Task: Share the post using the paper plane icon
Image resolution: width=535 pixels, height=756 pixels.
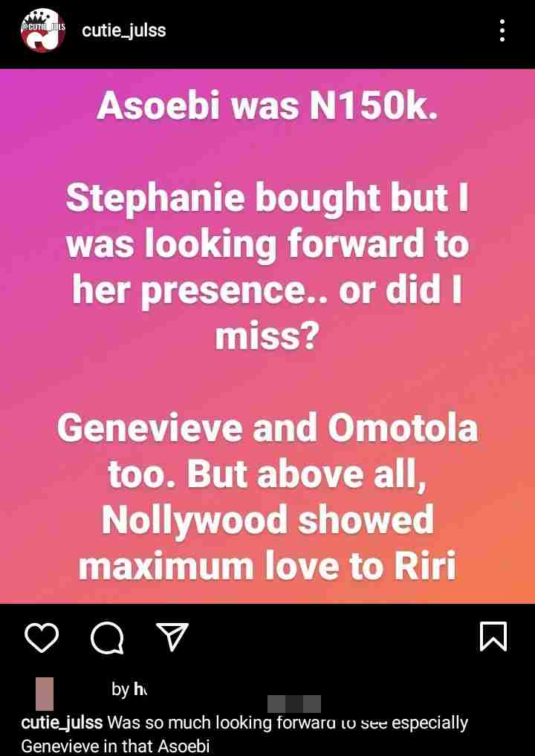Action: click(x=172, y=636)
